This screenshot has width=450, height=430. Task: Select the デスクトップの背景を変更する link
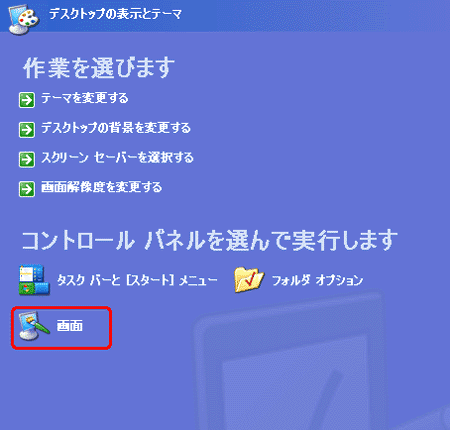116,128
